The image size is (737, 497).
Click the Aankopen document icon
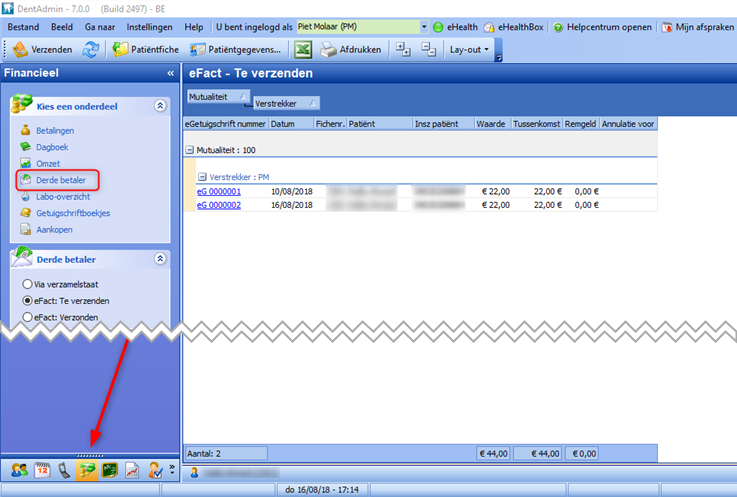25,229
